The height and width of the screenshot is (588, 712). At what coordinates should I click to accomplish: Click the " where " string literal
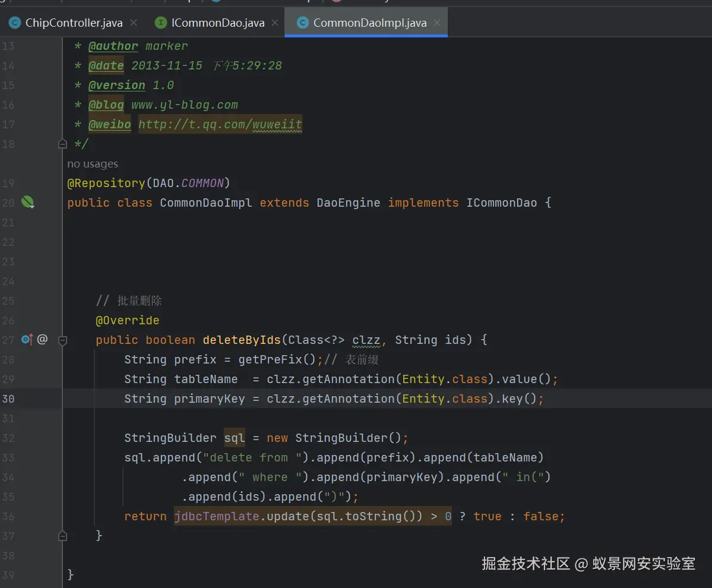[x=270, y=477]
